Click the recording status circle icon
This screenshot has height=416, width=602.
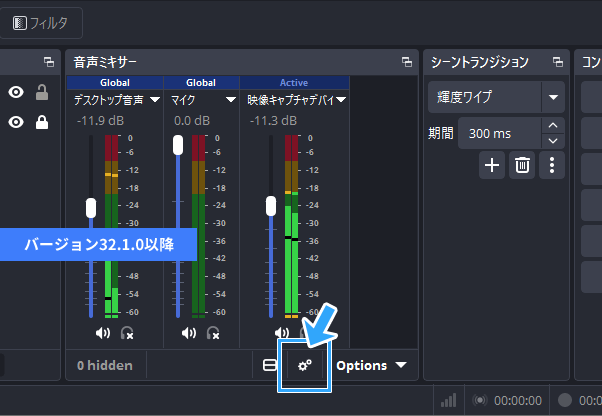pos(565,400)
